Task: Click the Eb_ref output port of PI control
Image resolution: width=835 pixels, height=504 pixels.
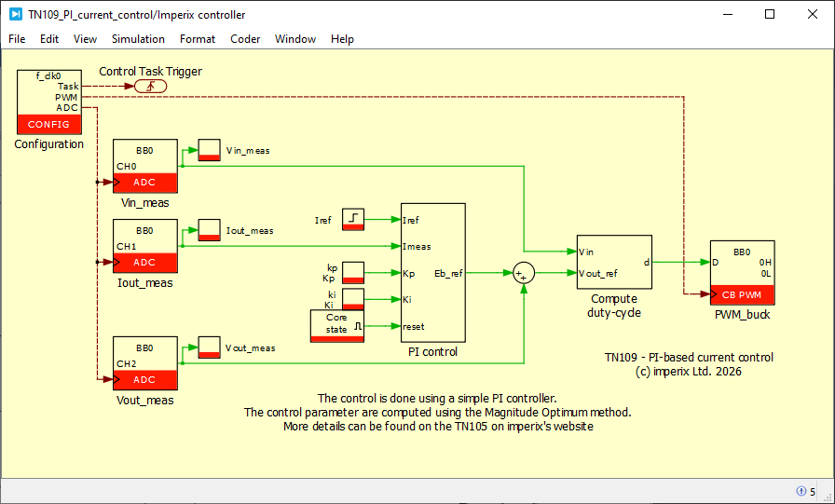Action: pos(448,273)
